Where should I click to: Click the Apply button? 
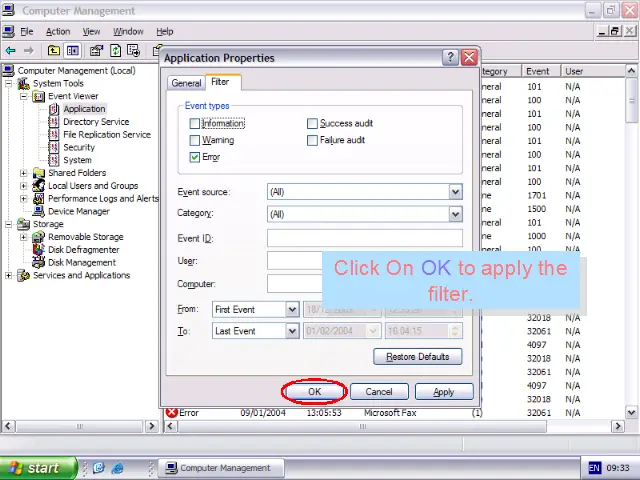(444, 392)
